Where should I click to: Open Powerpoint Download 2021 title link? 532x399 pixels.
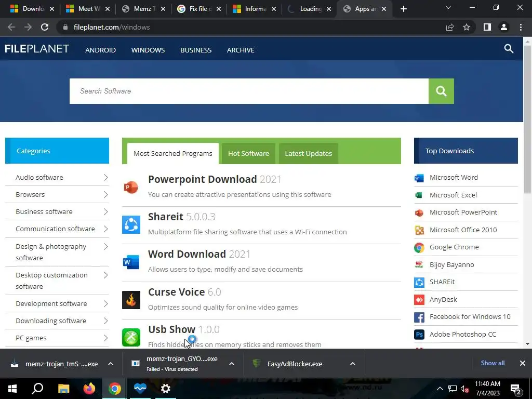[x=215, y=179]
